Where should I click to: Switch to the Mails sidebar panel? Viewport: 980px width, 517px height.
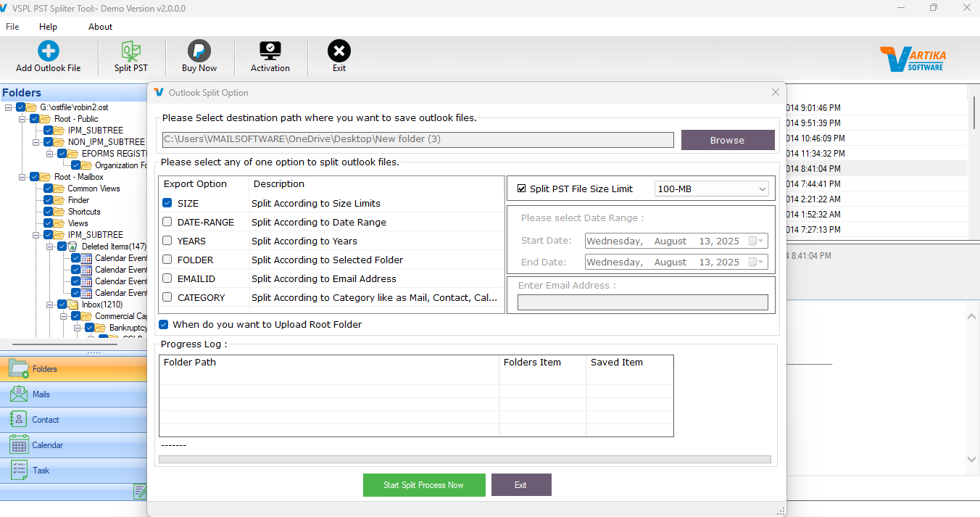[x=43, y=394]
